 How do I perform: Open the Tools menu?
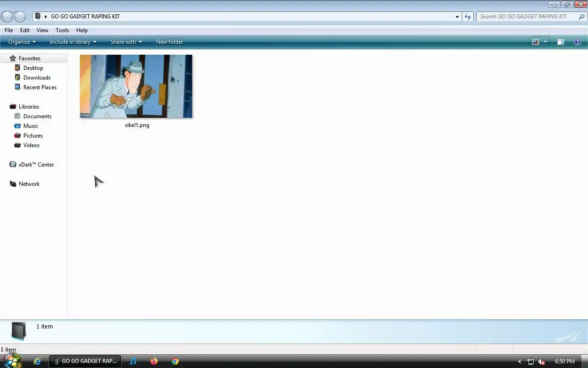(x=62, y=30)
